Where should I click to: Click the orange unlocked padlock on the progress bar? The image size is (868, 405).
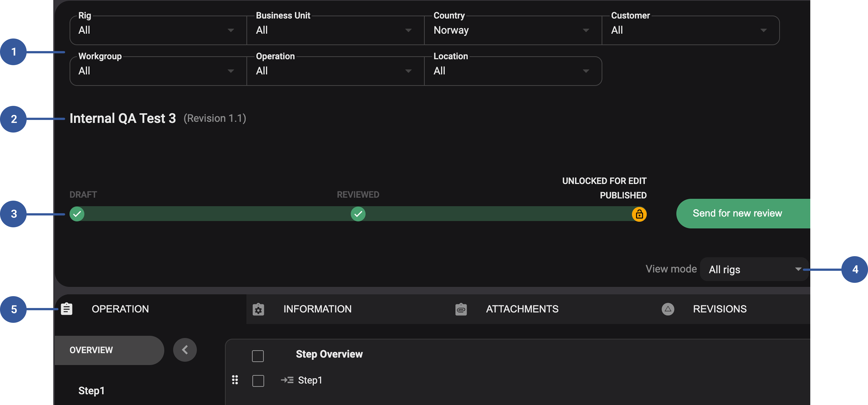(639, 214)
